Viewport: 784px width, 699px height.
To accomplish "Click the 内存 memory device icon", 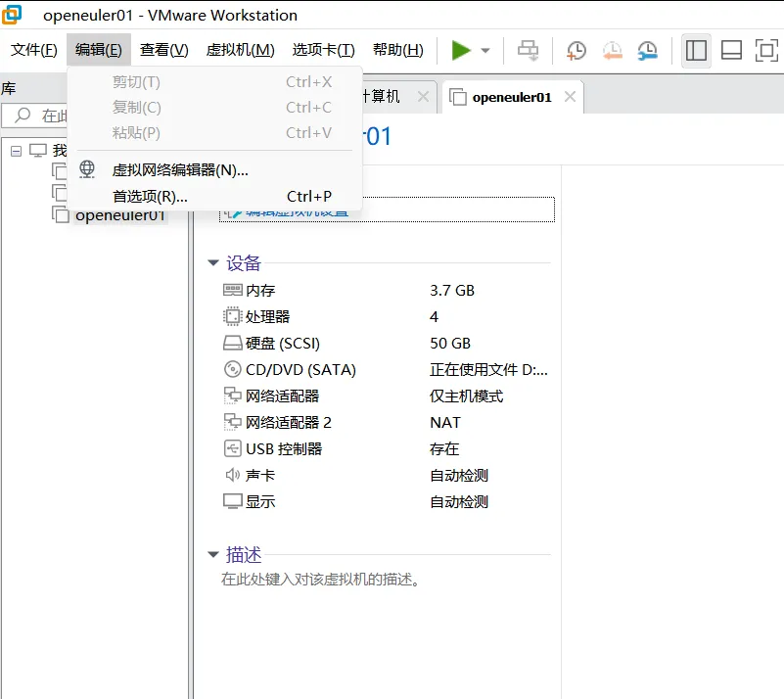I will [233, 290].
